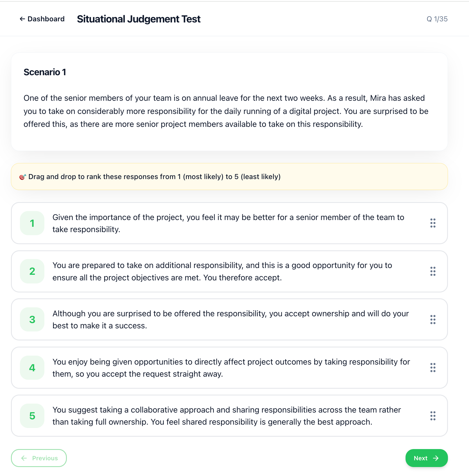Select the 'senior member take responsibility' response
This screenshot has width=469, height=476.
[228, 223]
